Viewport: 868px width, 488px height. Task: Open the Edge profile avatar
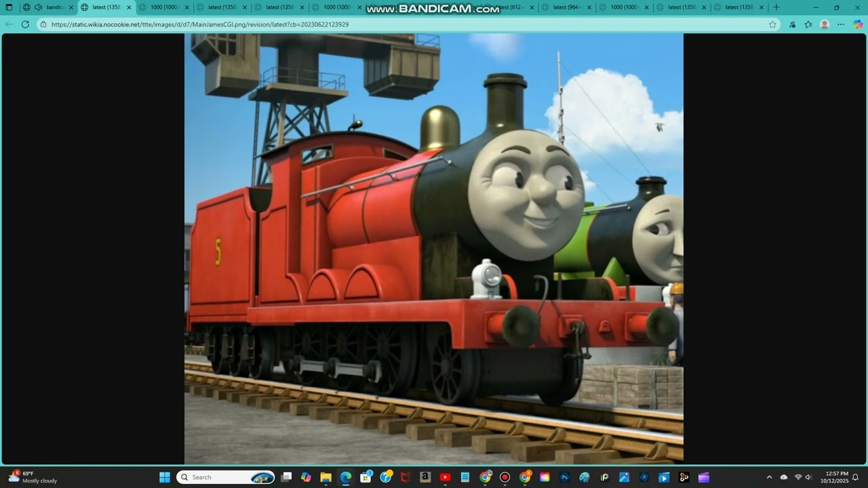coord(825,24)
